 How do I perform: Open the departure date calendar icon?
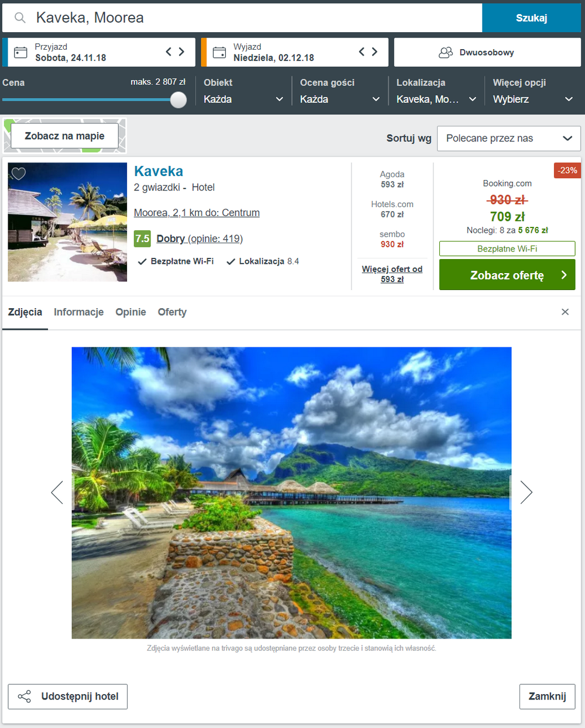pyautogui.click(x=219, y=53)
